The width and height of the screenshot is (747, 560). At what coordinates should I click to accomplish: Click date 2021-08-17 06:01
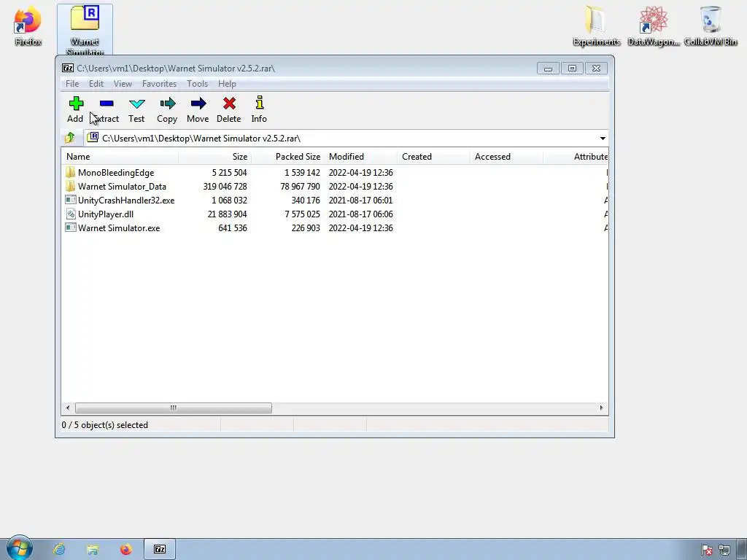point(360,200)
